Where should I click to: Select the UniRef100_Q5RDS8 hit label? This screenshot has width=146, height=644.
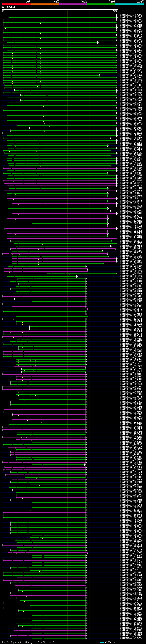(131, 82)
